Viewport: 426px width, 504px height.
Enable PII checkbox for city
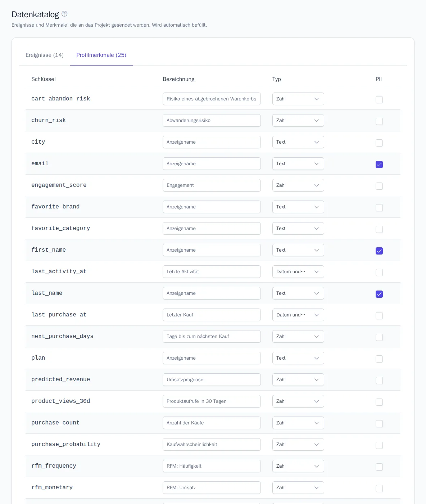379,143
